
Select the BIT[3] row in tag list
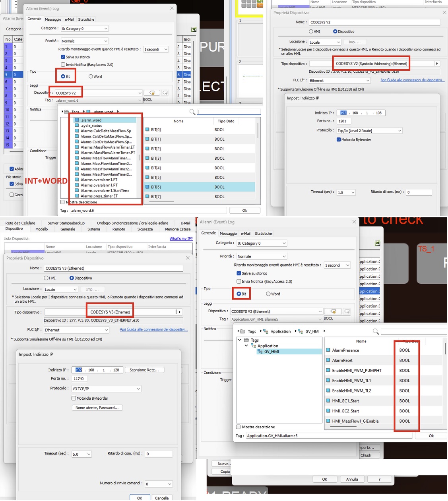[199, 158]
